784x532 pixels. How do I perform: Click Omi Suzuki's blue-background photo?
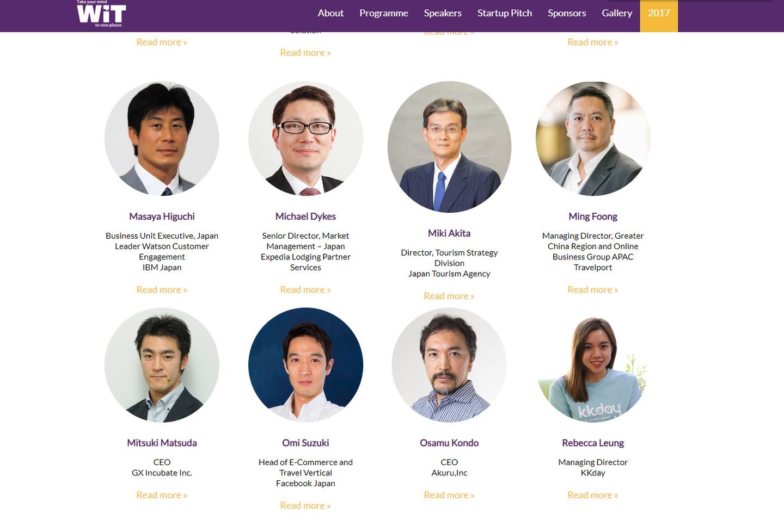pyautogui.click(x=305, y=365)
